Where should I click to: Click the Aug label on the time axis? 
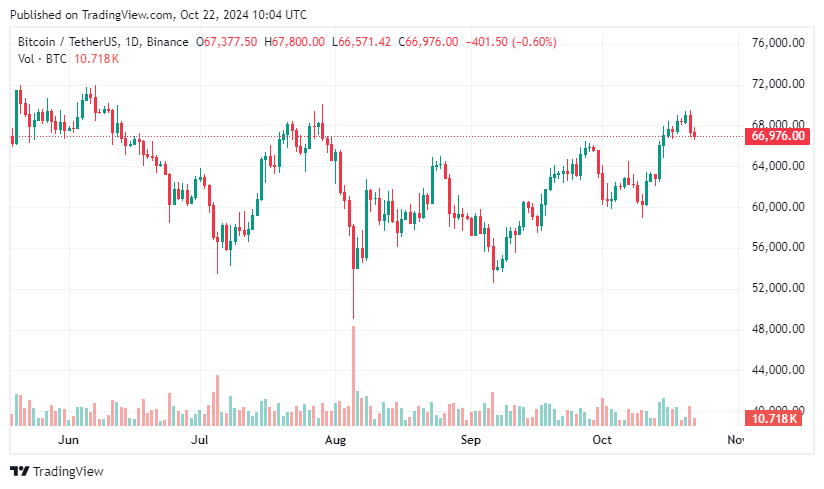(x=336, y=439)
